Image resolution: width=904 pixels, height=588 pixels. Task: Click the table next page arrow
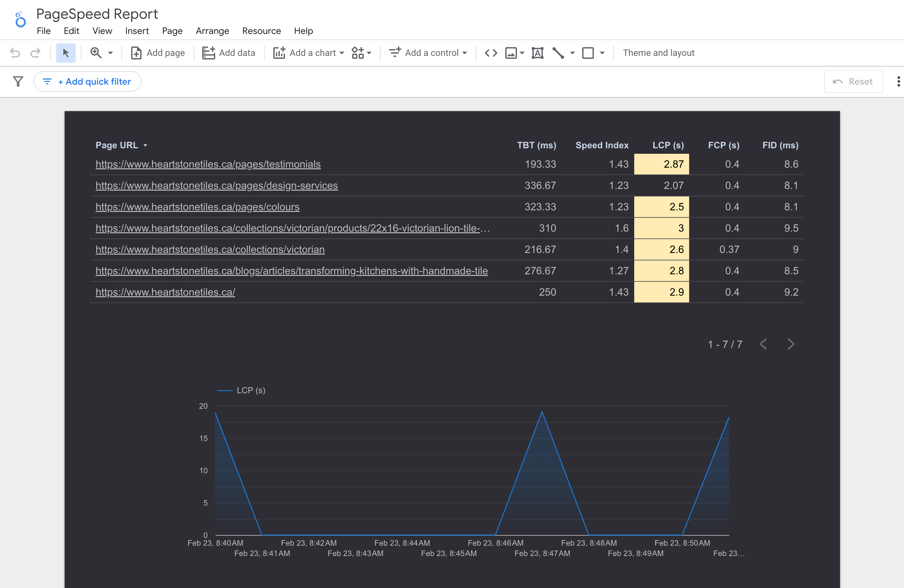[x=791, y=344]
